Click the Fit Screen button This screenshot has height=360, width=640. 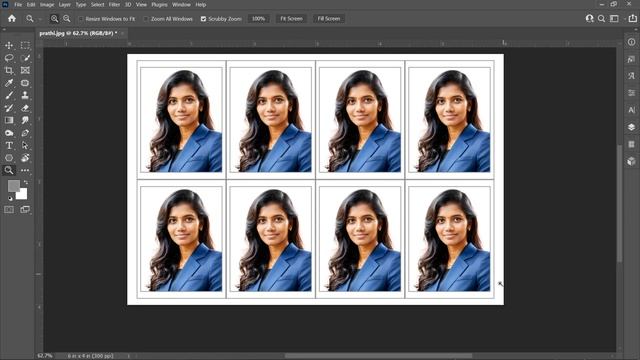[x=291, y=19]
